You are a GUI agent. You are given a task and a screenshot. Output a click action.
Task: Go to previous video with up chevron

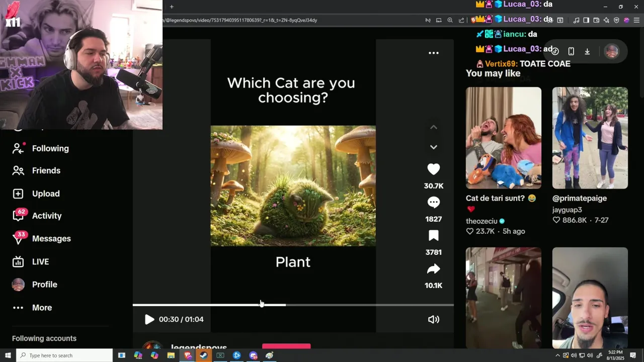(433, 127)
